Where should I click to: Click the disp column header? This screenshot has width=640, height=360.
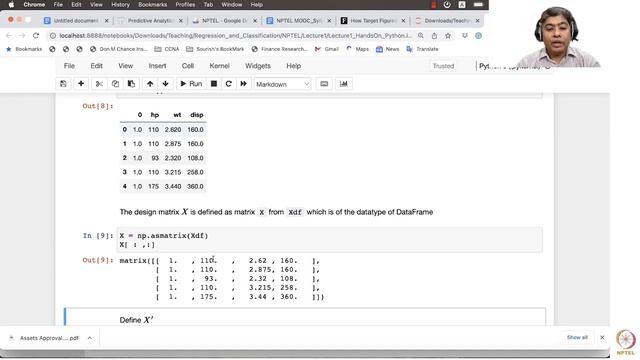tap(197, 115)
